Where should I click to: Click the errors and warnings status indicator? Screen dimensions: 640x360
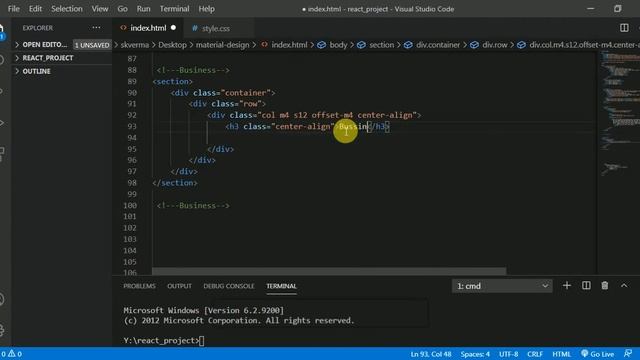[x=11, y=354]
